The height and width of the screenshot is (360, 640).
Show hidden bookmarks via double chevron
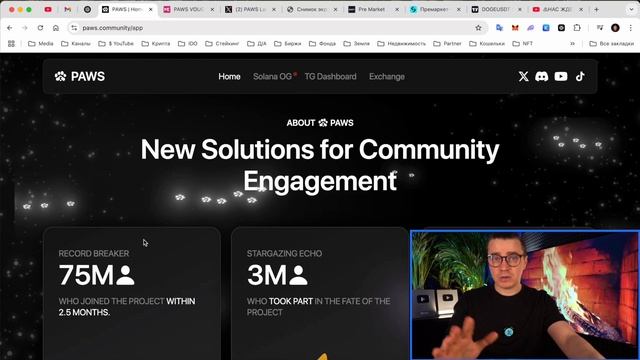(x=572, y=44)
